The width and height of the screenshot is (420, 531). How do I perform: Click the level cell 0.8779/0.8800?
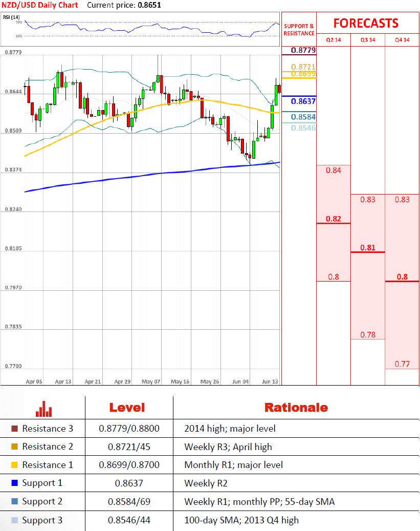tap(129, 429)
